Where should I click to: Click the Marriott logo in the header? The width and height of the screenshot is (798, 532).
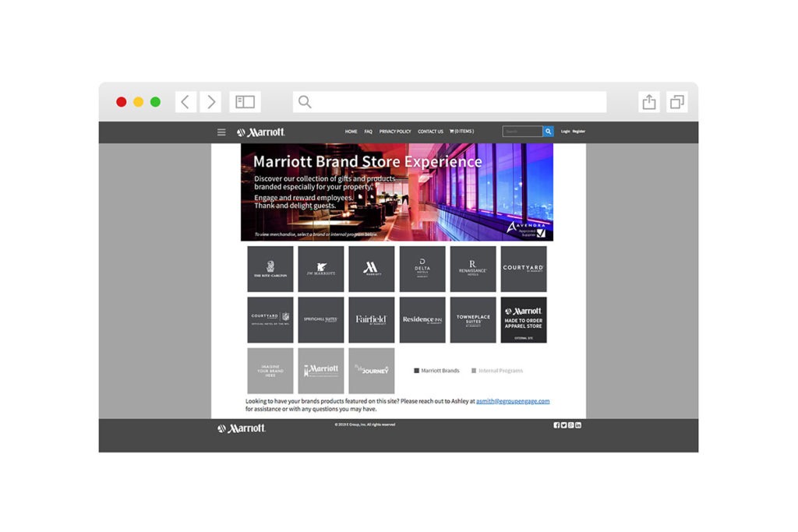260,132
